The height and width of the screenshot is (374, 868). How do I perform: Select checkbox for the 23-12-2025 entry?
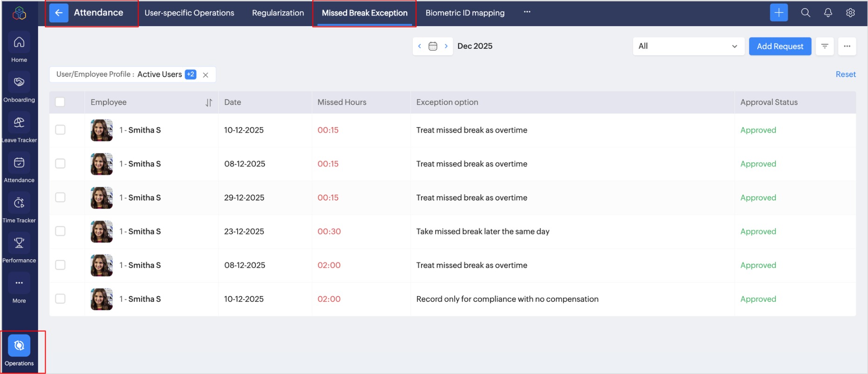click(60, 231)
